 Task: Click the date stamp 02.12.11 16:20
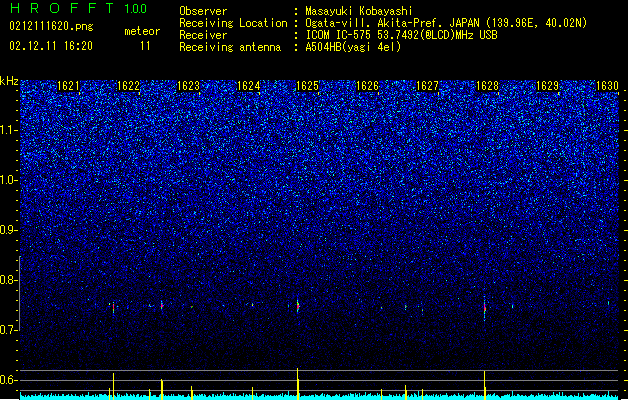point(51,46)
